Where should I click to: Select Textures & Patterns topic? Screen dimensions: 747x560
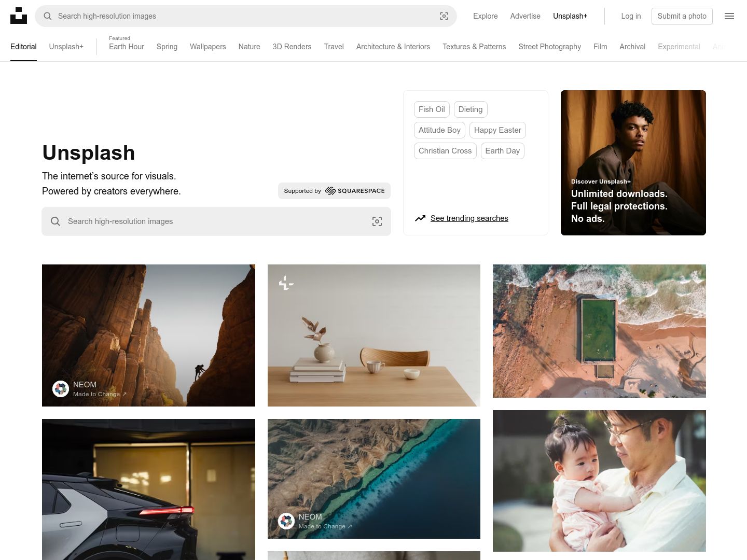(x=474, y=47)
